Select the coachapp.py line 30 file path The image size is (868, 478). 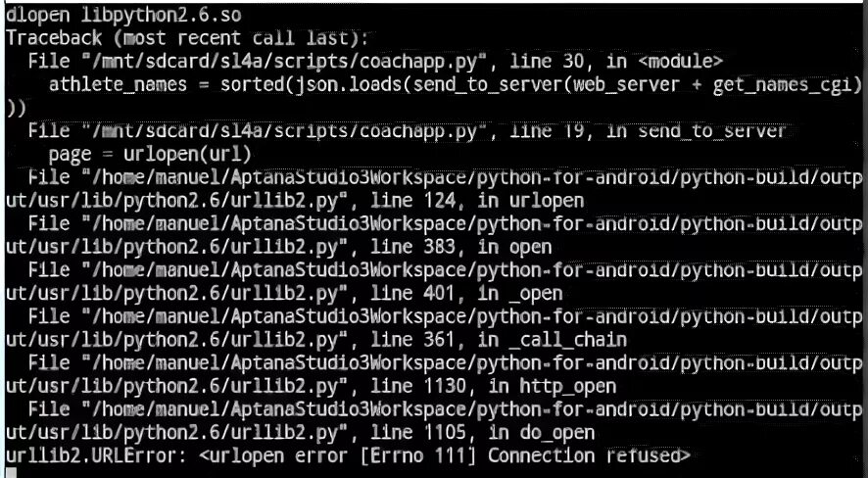point(284,62)
